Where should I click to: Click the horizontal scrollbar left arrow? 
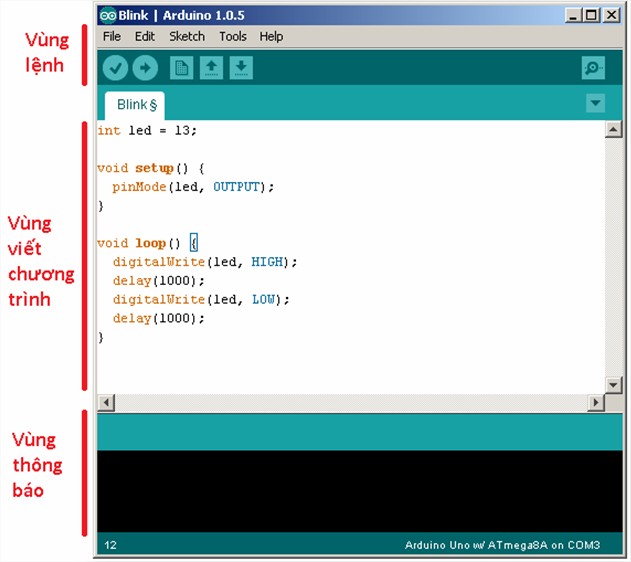[106, 402]
